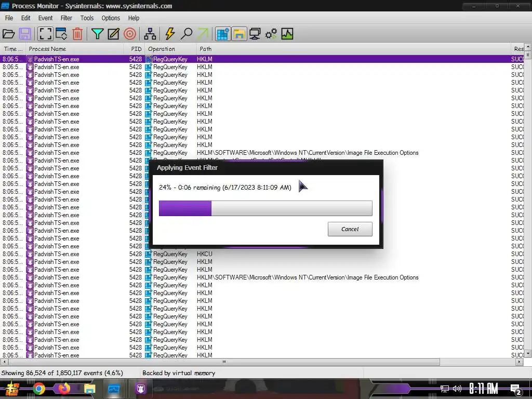
Task: Open the notification center icon
Action: pyautogui.click(x=515, y=389)
